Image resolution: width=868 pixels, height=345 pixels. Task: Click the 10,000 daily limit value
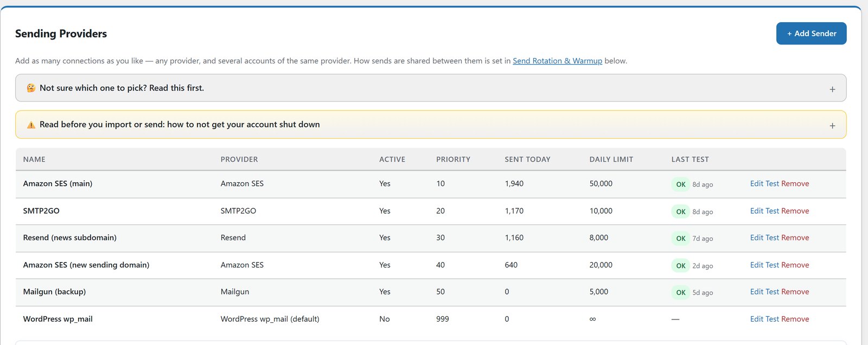pos(601,211)
